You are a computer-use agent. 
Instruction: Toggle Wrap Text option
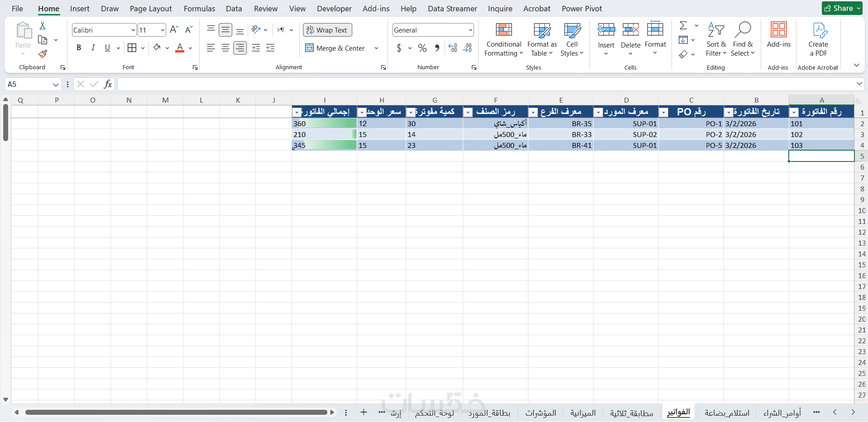pyautogui.click(x=327, y=30)
